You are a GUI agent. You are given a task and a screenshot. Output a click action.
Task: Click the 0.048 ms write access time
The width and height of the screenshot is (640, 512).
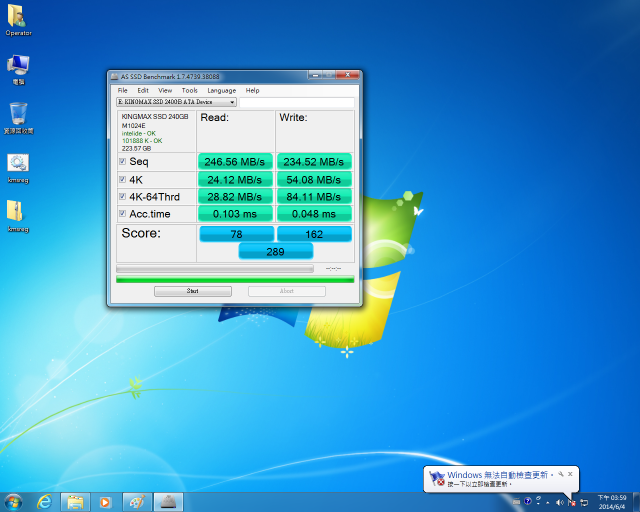(x=314, y=214)
